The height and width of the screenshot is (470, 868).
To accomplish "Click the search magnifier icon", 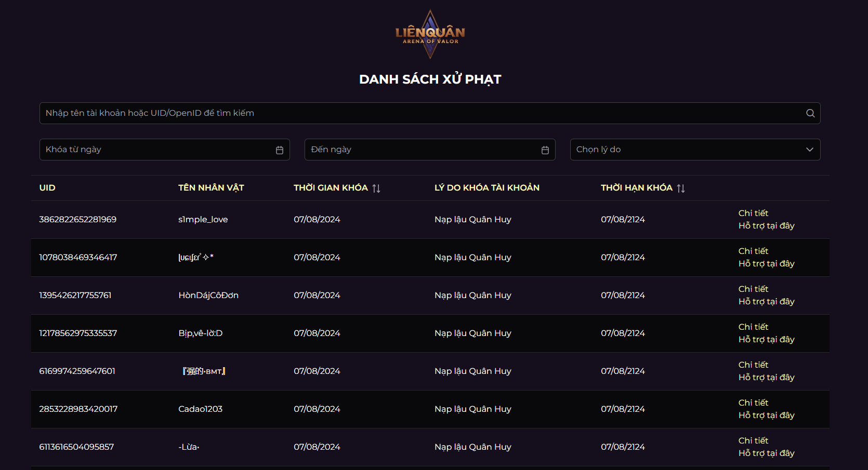I will (x=810, y=113).
